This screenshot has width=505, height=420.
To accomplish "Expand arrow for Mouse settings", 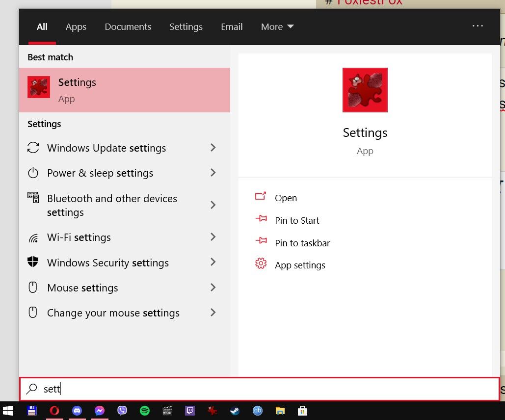I will [x=213, y=288].
